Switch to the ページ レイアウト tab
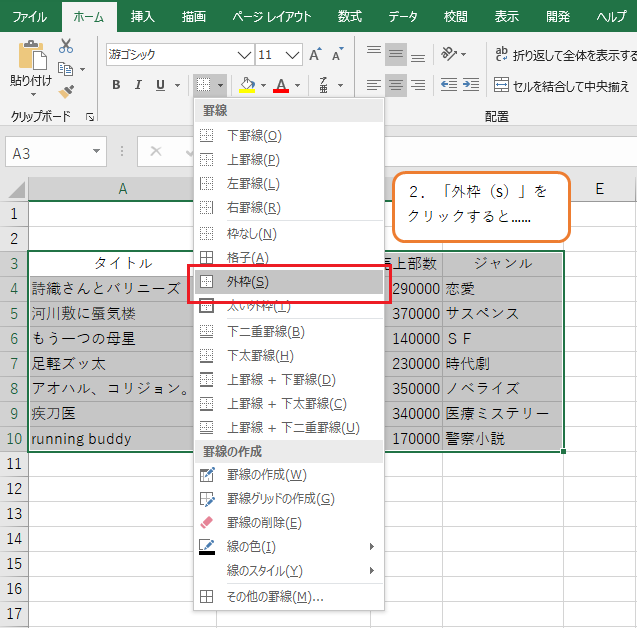This screenshot has height=628, width=637. pyautogui.click(x=271, y=17)
